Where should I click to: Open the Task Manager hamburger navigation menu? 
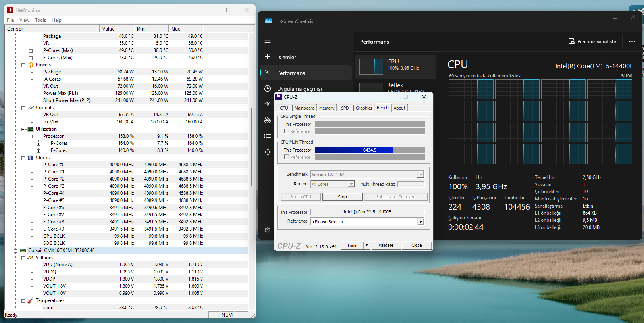pyautogui.click(x=268, y=41)
